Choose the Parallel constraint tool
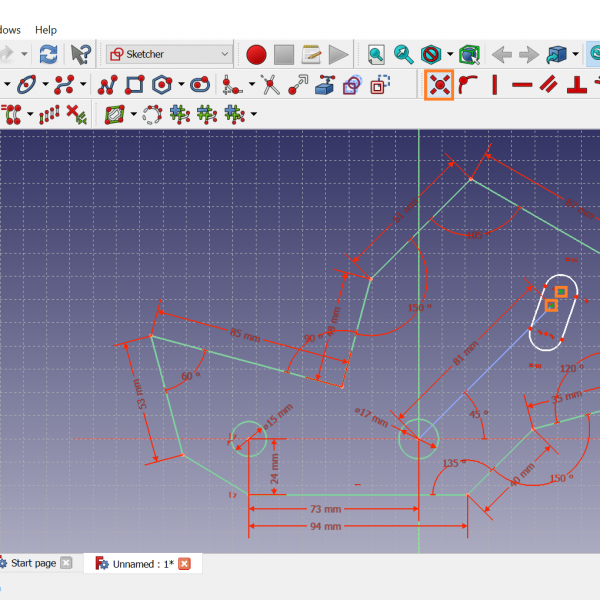Screen dimensions: 600x600 pos(549,85)
